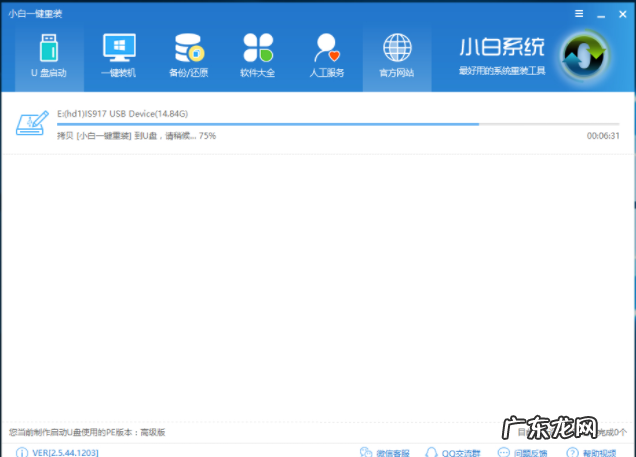Image resolution: width=636 pixels, height=457 pixels.
Task: Click the round 小白系统 logo icon
Action: [584, 56]
